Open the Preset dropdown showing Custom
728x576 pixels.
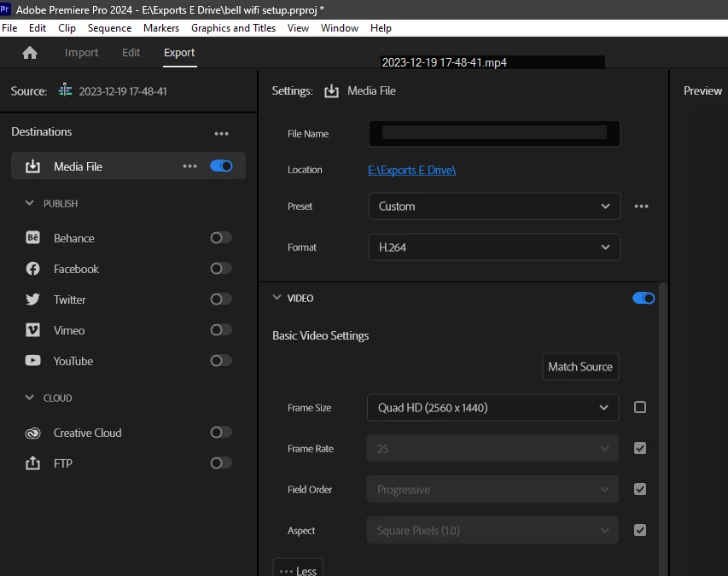(x=494, y=206)
